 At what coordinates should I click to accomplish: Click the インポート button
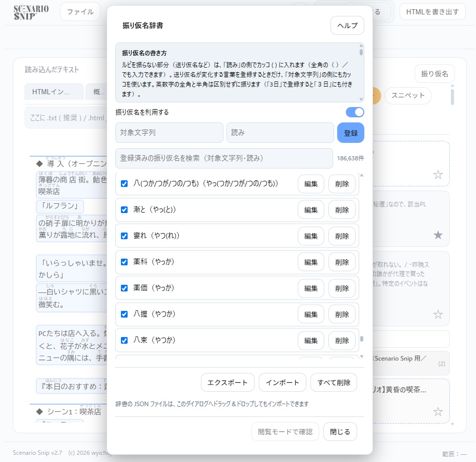(282, 383)
